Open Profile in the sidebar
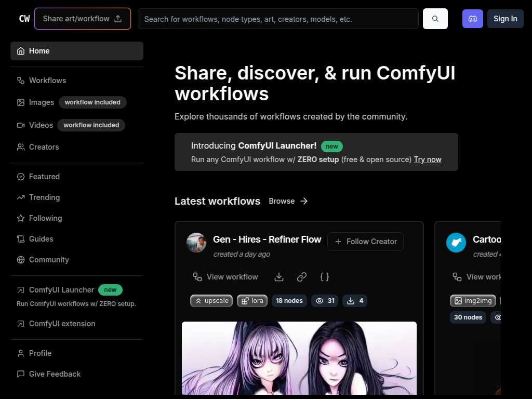The image size is (532, 399). [x=77, y=353]
